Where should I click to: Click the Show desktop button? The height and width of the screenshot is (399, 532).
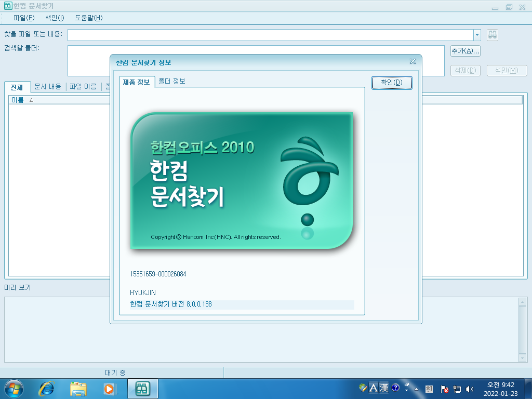point(528,389)
